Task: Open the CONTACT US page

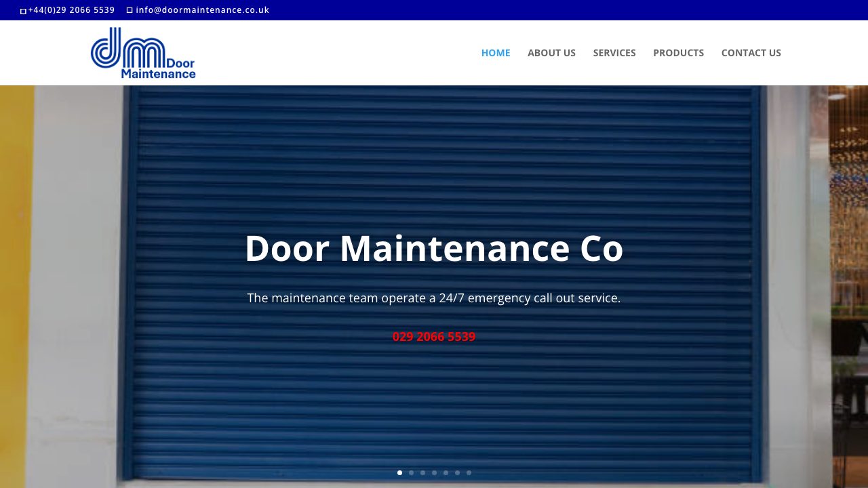Action: click(751, 53)
